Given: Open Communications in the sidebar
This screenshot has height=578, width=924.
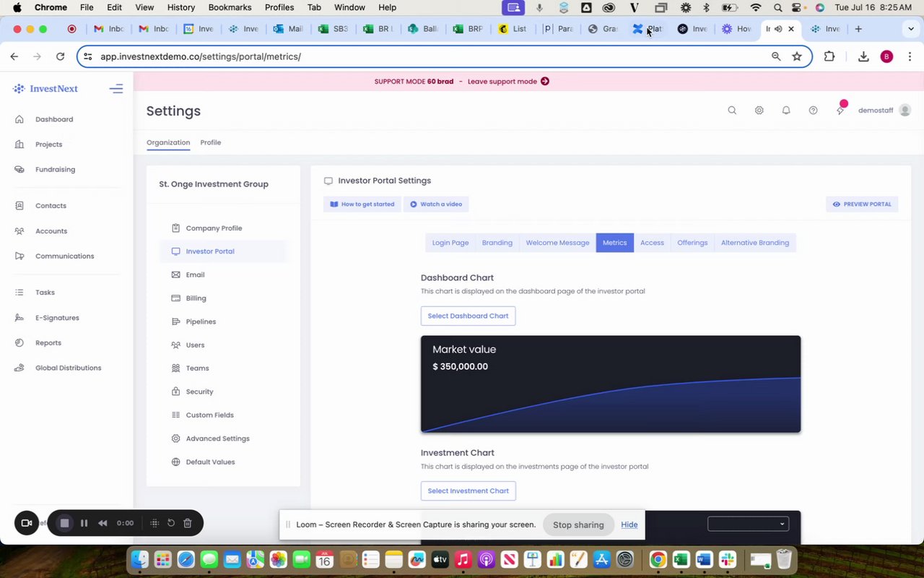Looking at the screenshot, I should [x=64, y=256].
